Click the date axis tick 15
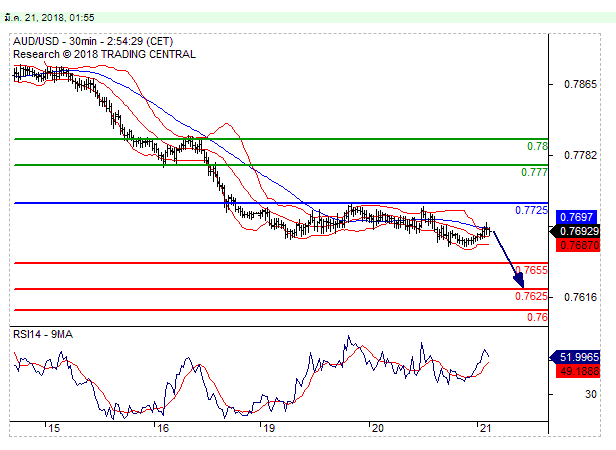 click(54, 428)
